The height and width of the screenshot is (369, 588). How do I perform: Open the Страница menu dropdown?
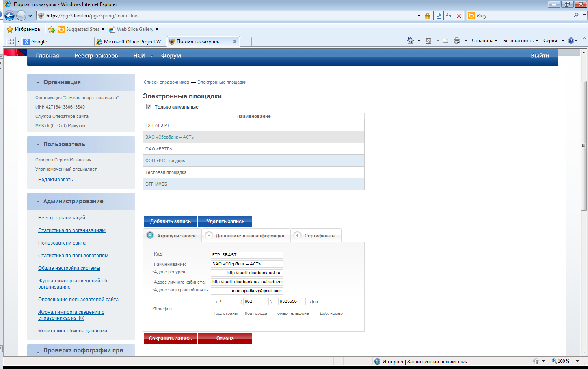coord(485,41)
